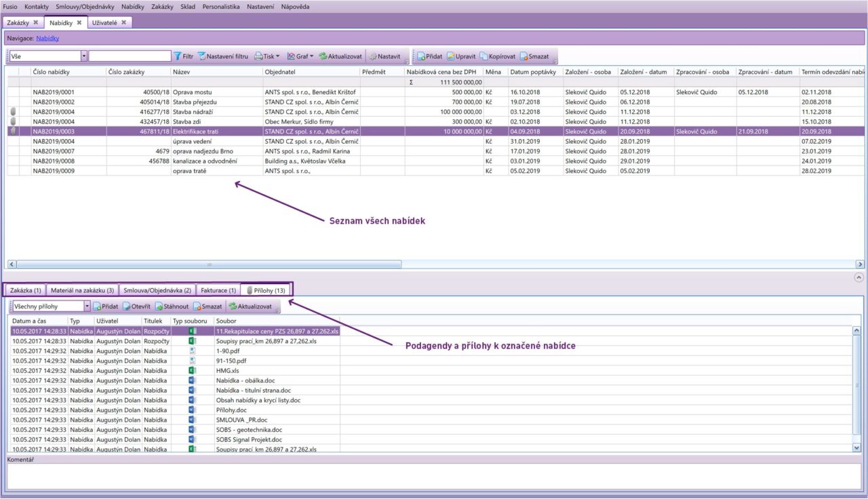868x499 pixels.
Task: Switch to the Zakázka (1) sub-tab
Action: tap(26, 290)
